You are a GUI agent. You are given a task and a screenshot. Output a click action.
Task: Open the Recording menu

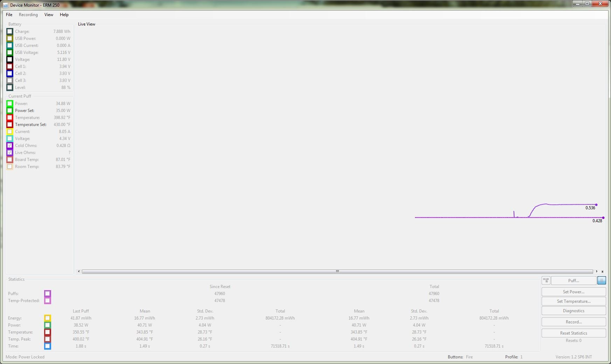(x=28, y=15)
